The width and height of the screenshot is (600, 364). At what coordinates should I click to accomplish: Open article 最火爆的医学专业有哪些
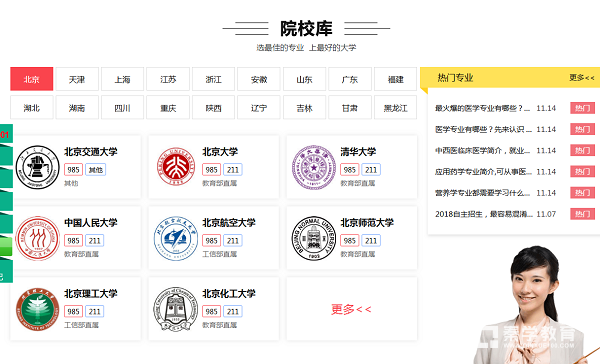tap(483, 108)
